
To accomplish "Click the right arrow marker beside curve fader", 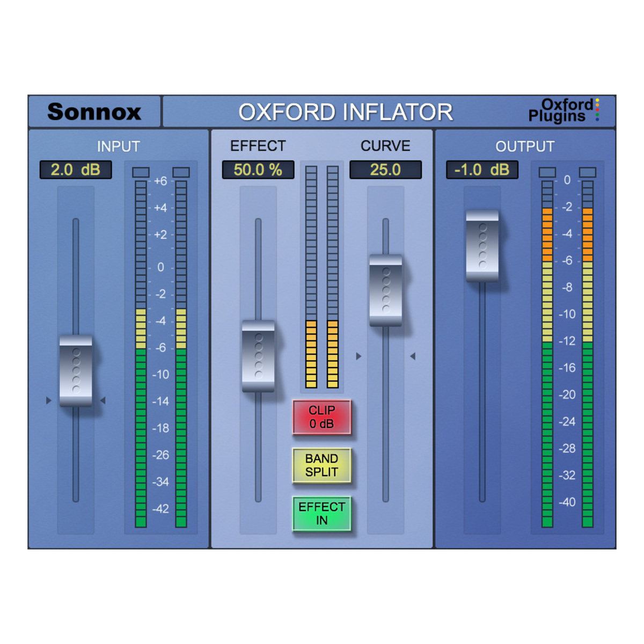I will pos(413,356).
